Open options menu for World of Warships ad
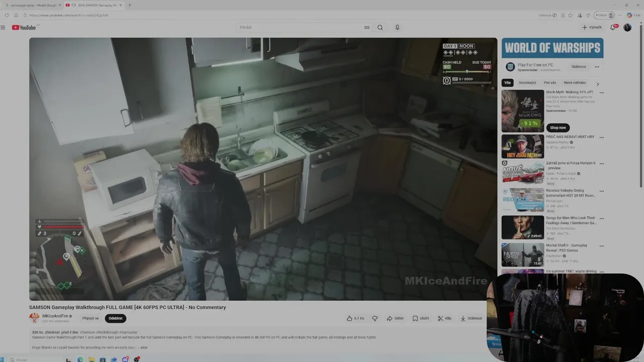This screenshot has height=362, width=644. point(597,66)
